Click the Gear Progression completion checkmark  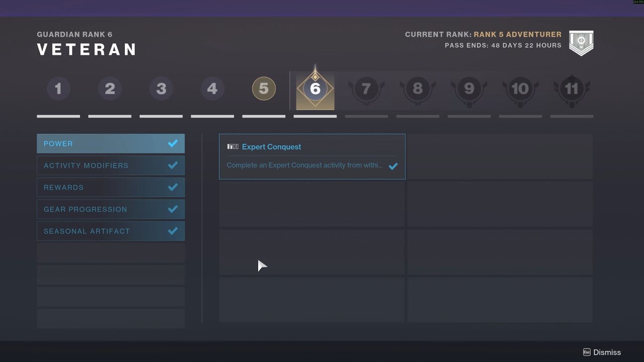(x=173, y=209)
